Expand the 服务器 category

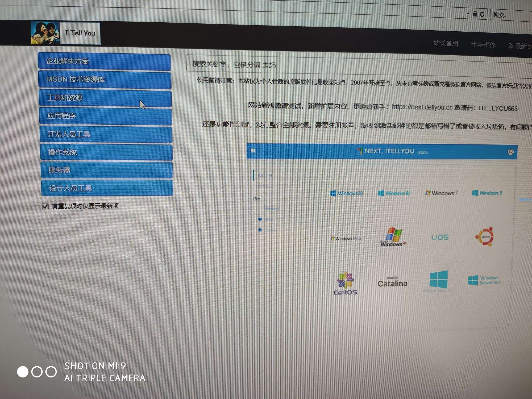tap(107, 170)
